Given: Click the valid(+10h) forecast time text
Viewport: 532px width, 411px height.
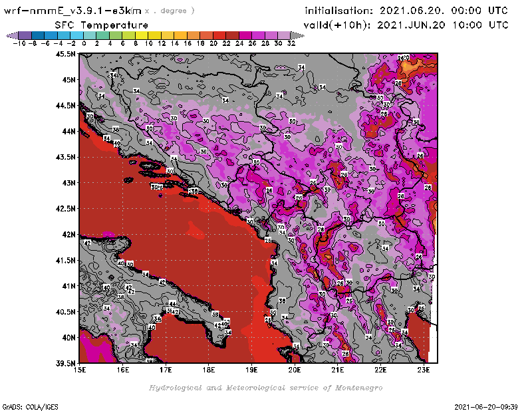Looking at the screenshot, I should coord(406,25).
